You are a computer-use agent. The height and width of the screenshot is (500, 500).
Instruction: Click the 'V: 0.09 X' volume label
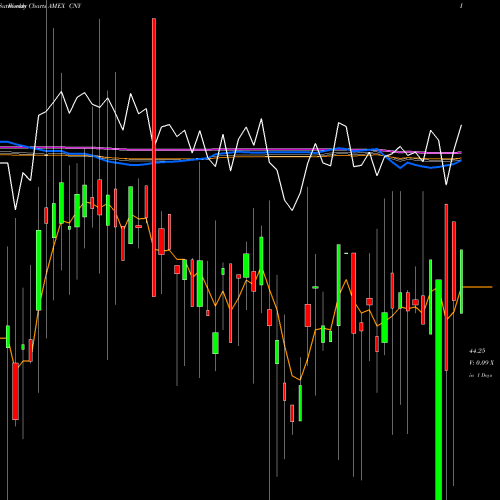point(481,363)
